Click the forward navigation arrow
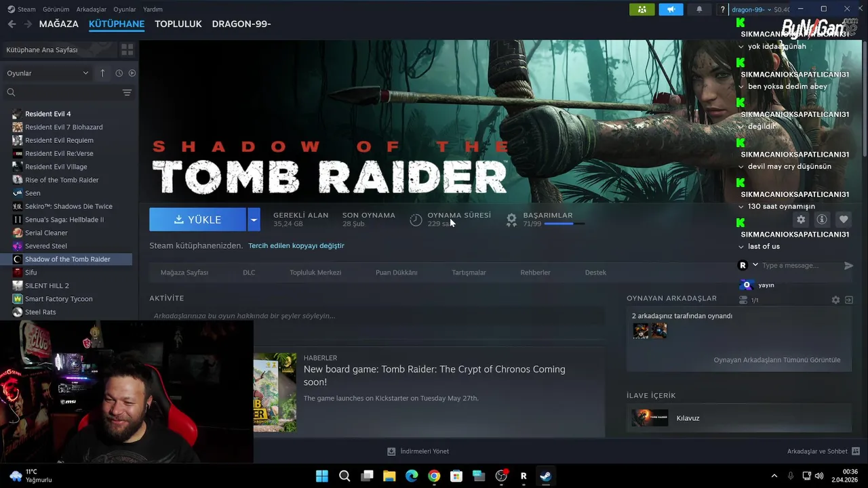The width and height of the screenshot is (868, 488). tap(28, 24)
